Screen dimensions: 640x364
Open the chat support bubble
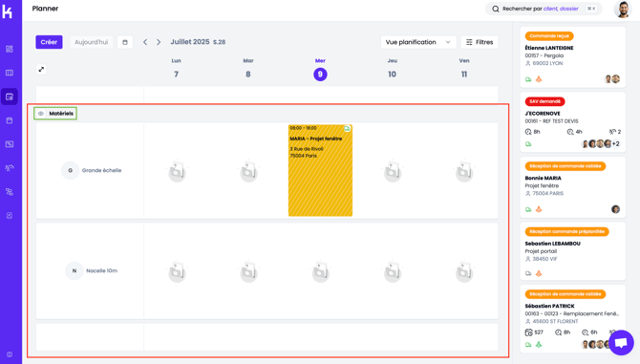click(x=621, y=342)
